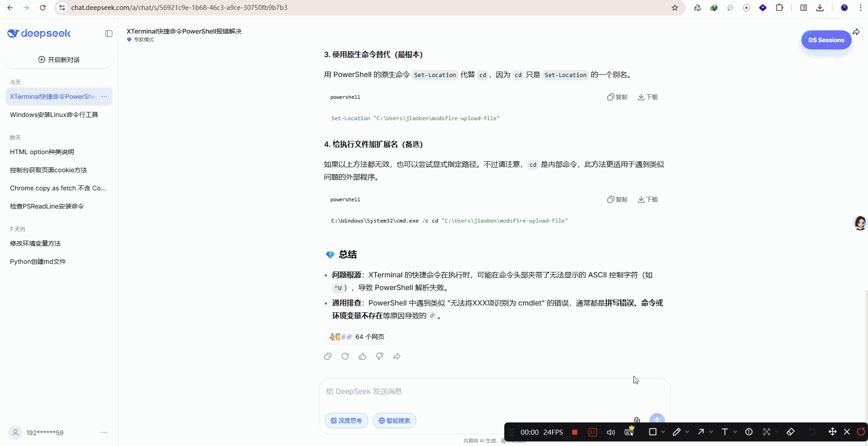
Task: Pause the screen recording
Action: click(593, 432)
